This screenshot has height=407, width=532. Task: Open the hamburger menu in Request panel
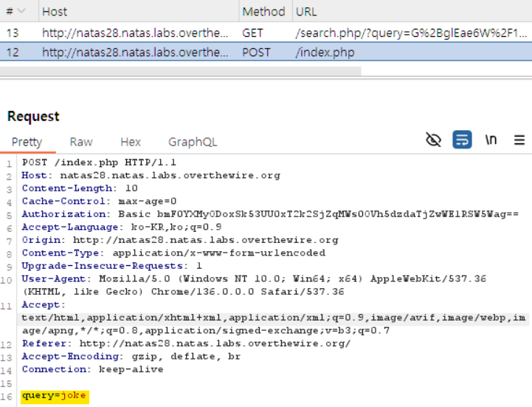pos(519,140)
